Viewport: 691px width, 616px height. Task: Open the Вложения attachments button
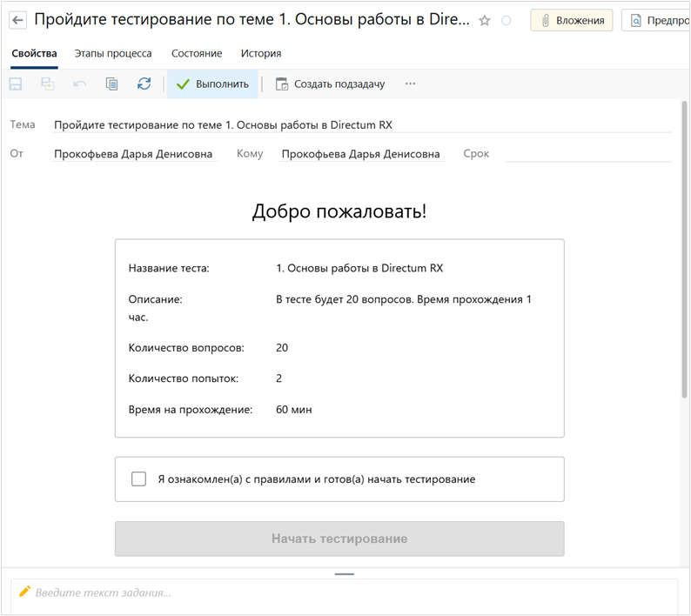572,20
